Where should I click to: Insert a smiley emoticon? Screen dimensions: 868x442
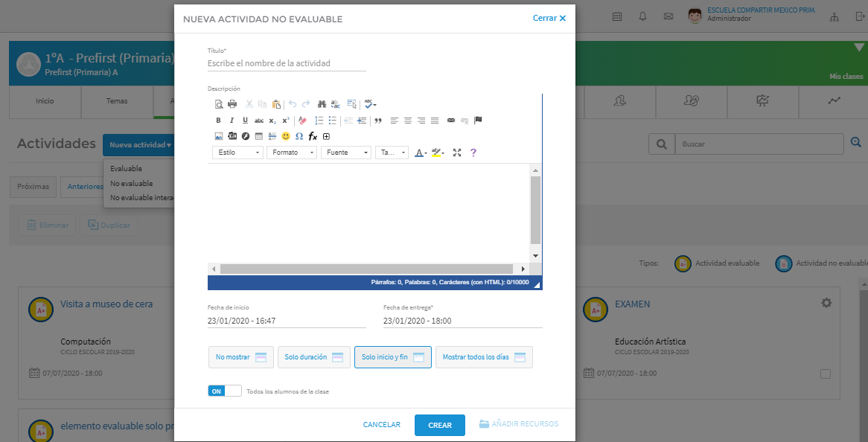tap(286, 136)
